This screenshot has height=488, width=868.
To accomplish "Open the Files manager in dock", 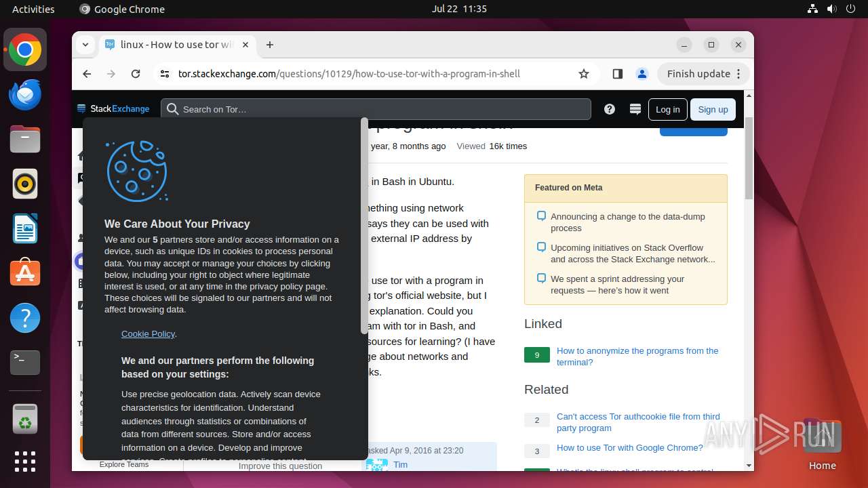I will coord(25,139).
